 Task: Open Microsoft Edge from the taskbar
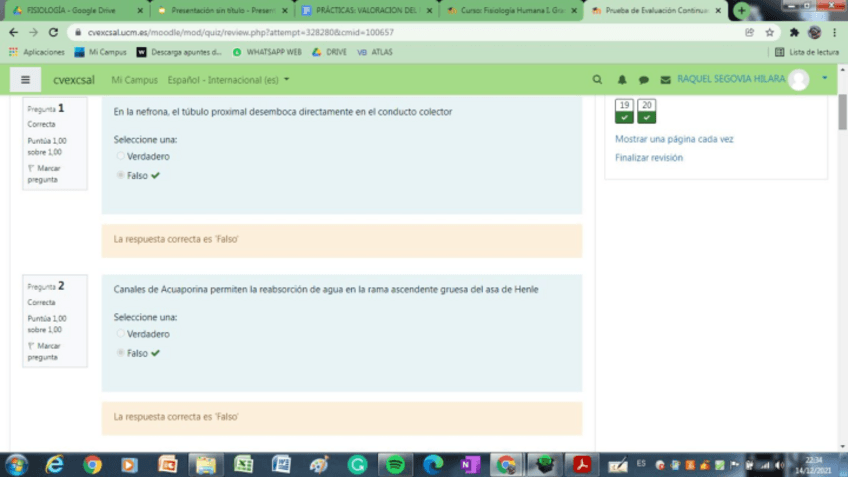[433, 465]
